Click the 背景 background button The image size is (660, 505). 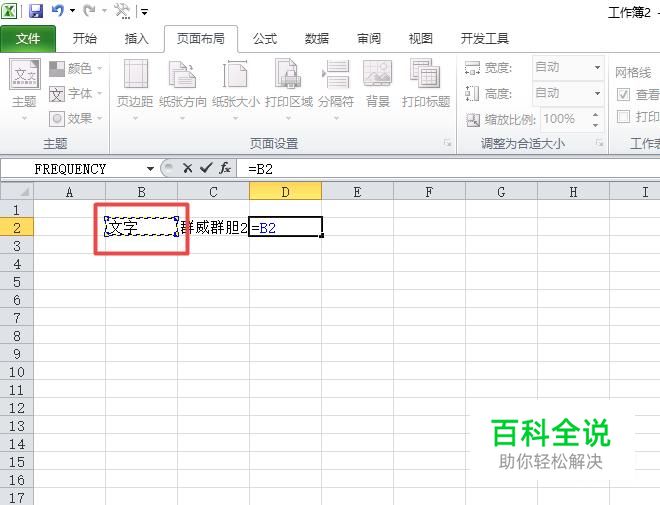tap(378, 84)
